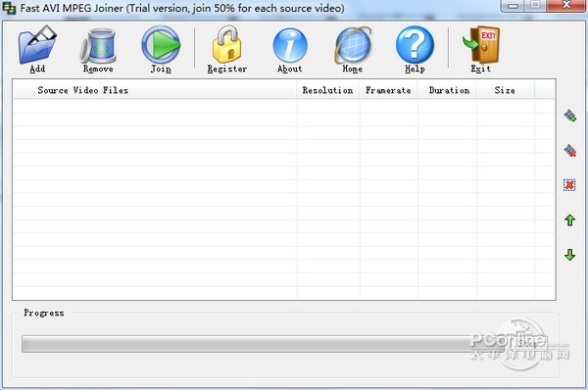Click the red X clear list icon
The height and width of the screenshot is (390, 588).
[569, 185]
